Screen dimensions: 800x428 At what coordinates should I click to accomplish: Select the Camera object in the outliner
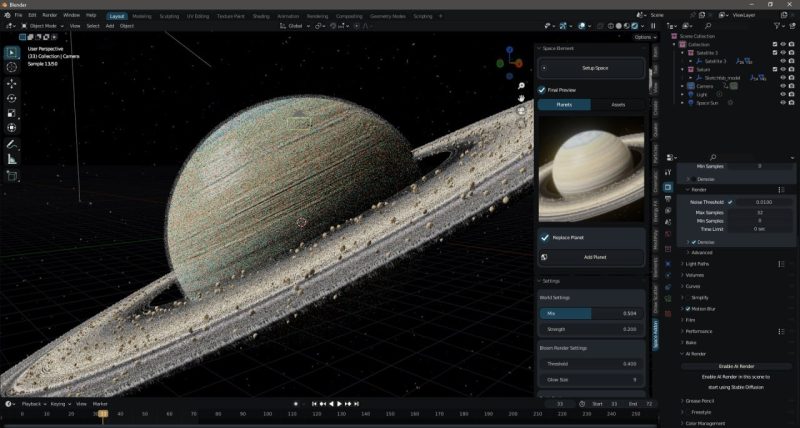click(704, 86)
